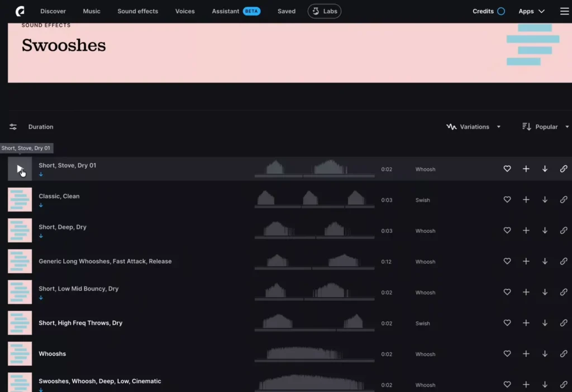The height and width of the screenshot is (392, 572).
Task: Expand the Apps menu
Action: tap(531, 11)
